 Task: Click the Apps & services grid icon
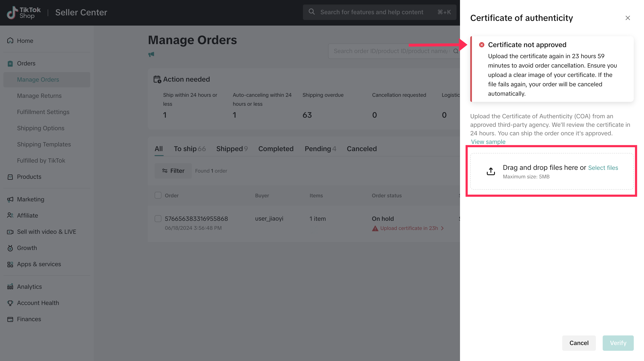click(x=10, y=264)
